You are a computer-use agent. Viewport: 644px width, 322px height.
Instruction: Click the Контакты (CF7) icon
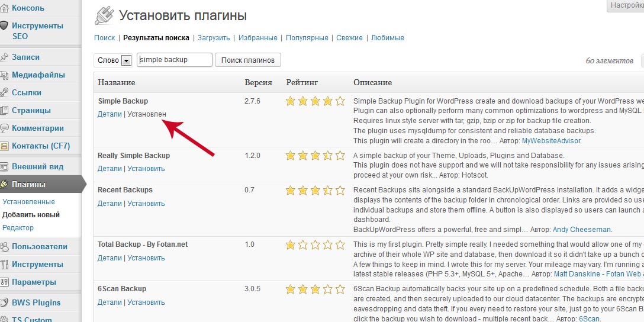click(x=4, y=146)
